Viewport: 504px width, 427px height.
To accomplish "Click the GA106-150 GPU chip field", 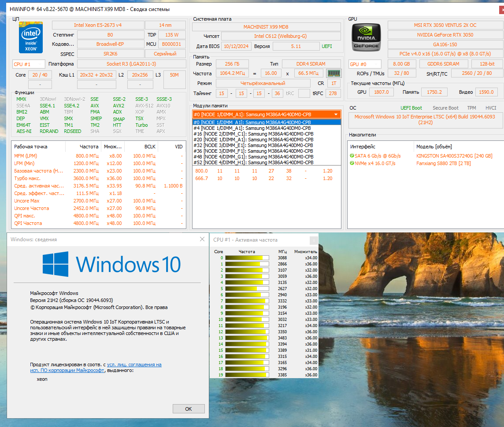I will click(x=445, y=44).
